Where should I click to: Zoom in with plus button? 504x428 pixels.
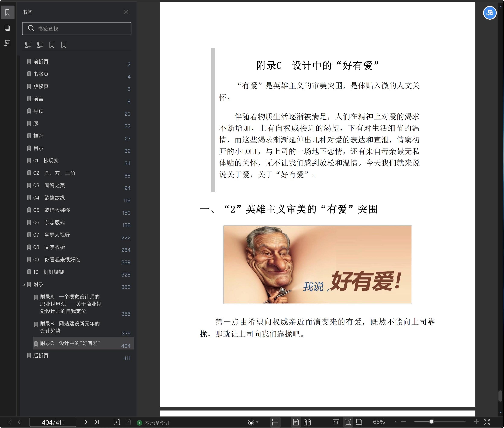pos(476,422)
